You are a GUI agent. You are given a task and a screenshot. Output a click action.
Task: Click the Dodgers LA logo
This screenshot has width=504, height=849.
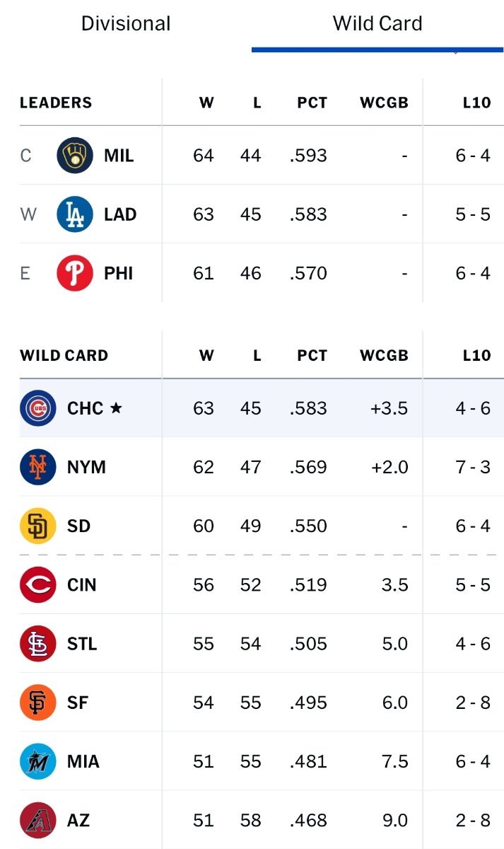click(x=74, y=214)
